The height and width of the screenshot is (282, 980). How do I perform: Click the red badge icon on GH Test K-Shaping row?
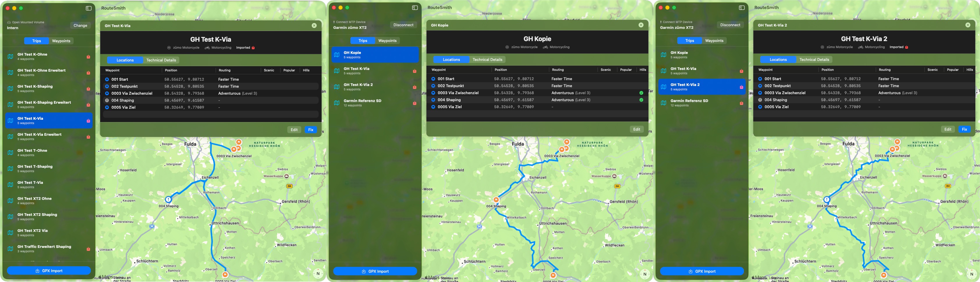pos(88,89)
